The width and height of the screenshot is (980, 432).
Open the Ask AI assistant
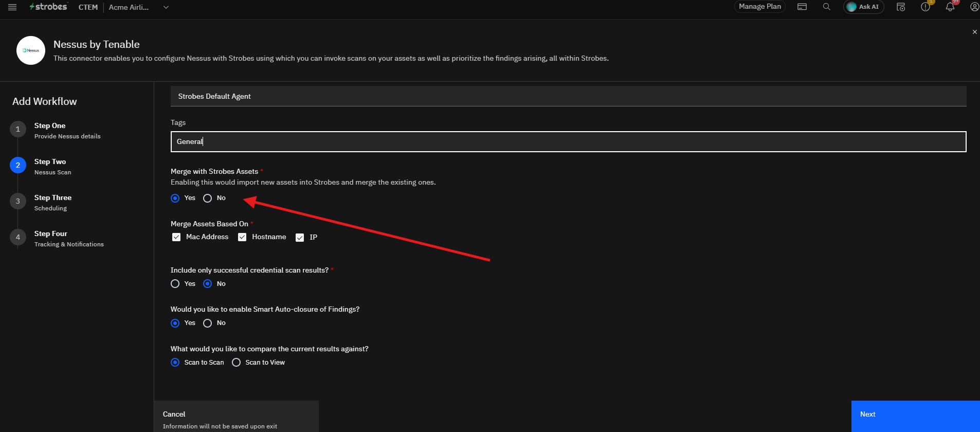point(864,7)
